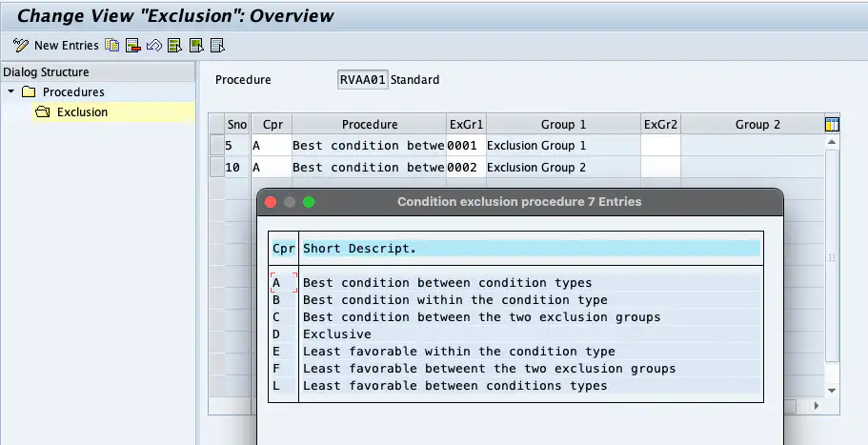The image size is (868, 445).
Task: Click the Cpr cell in Sno 10 row
Action: click(272, 167)
